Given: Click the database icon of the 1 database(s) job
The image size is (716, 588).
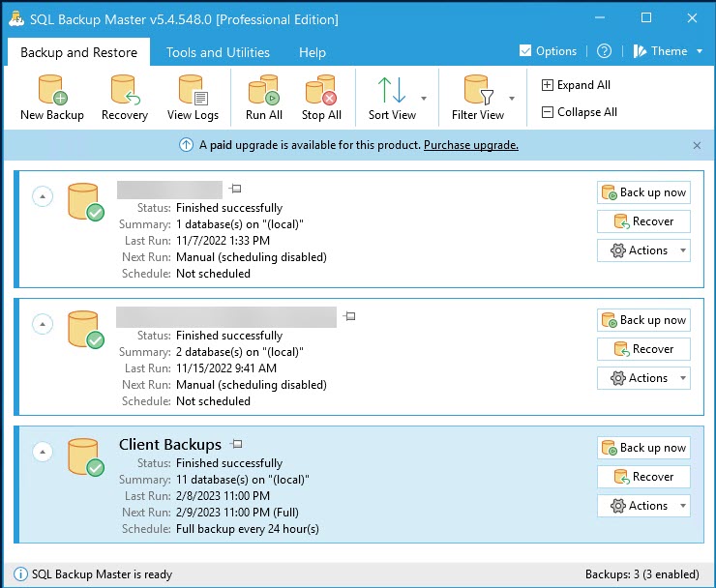Looking at the screenshot, I should [x=86, y=202].
